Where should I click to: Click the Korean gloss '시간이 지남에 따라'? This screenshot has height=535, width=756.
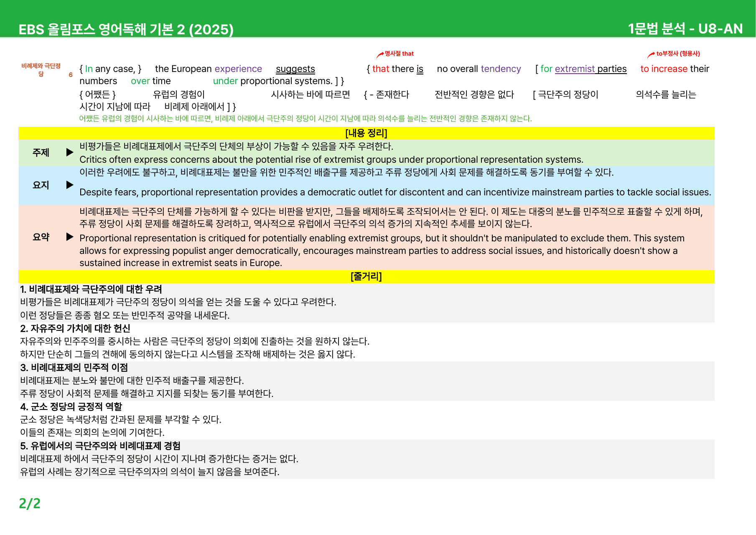(x=115, y=107)
